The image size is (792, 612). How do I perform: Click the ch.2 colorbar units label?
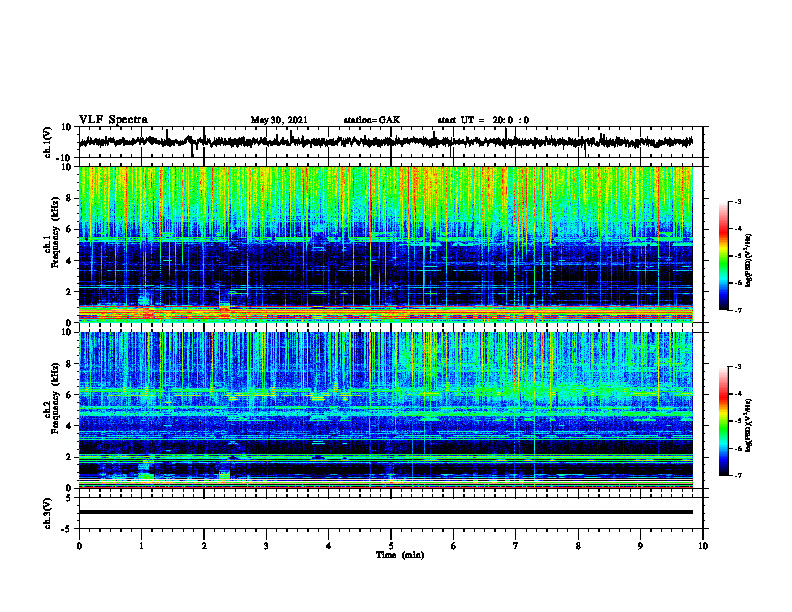tap(749, 424)
